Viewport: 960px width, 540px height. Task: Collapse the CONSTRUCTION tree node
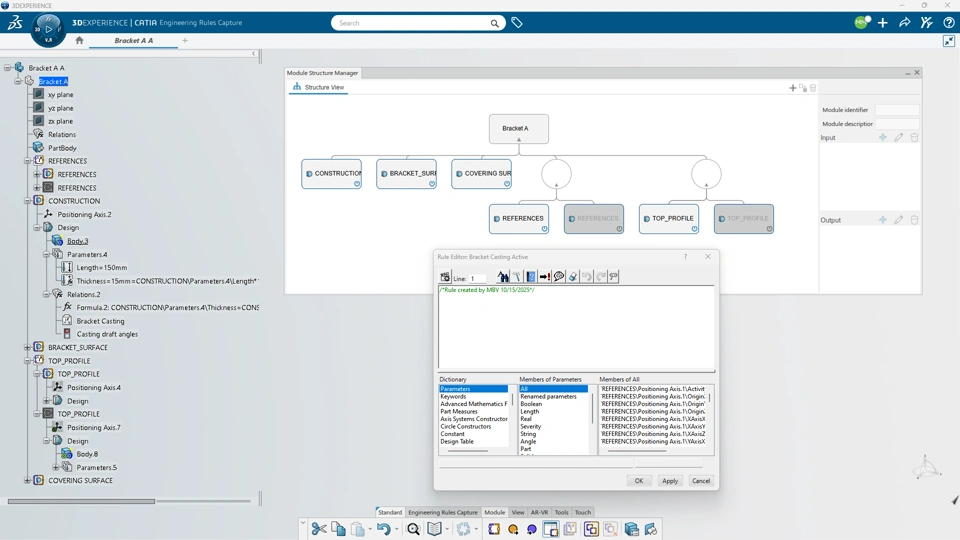(27, 201)
